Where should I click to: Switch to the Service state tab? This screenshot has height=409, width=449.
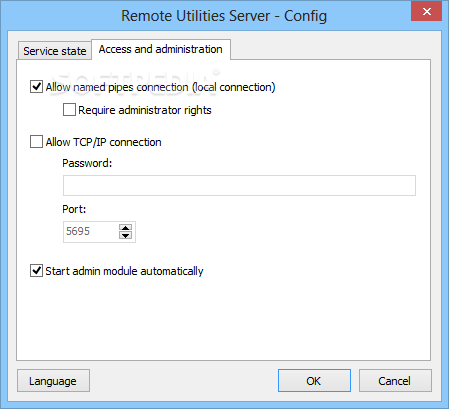pyautogui.click(x=55, y=51)
